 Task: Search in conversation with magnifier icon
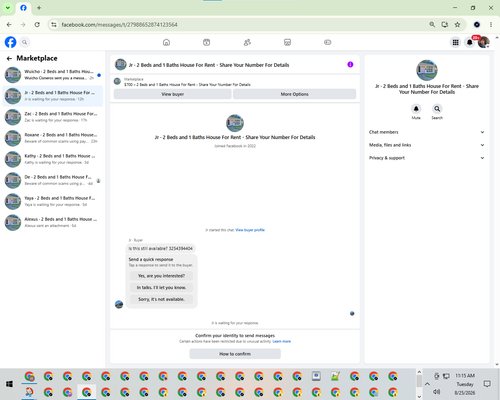pos(437,109)
